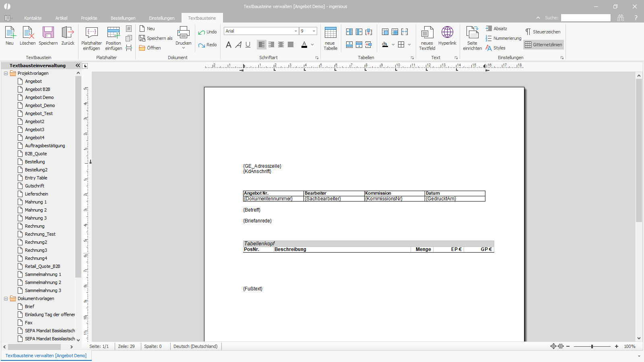Toggle underline formatting

click(x=248, y=45)
